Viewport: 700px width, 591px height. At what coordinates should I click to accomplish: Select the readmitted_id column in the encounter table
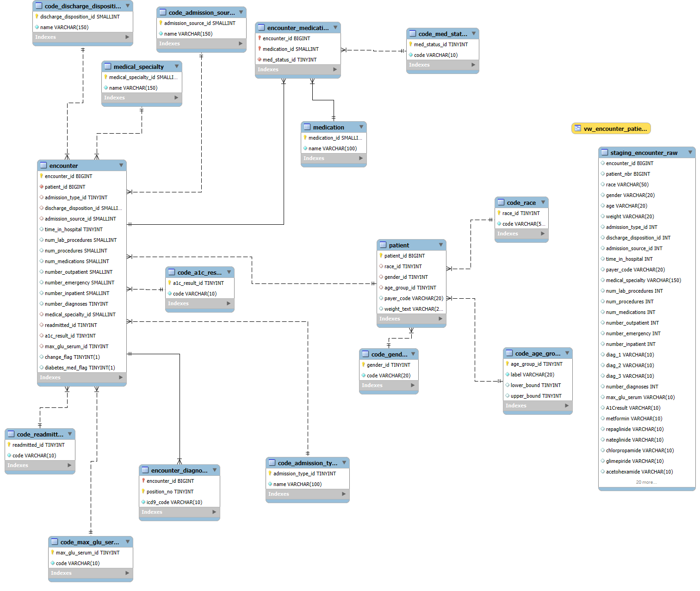pyautogui.click(x=71, y=325)
